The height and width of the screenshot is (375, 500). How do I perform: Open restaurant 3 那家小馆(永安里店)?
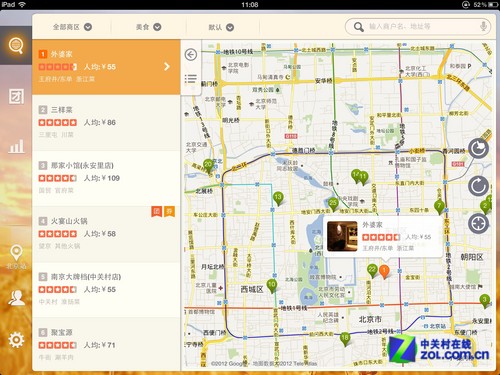pos(106,178)
